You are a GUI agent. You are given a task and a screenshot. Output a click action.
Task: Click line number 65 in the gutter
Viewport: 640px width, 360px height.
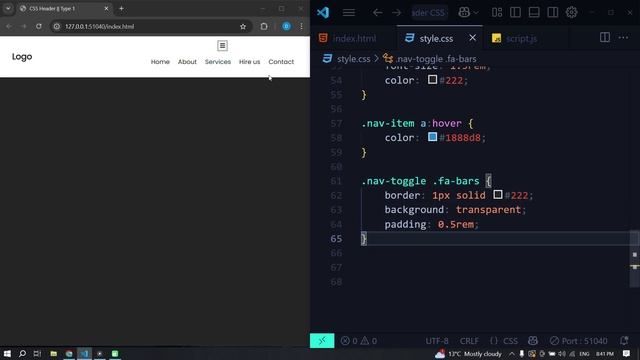(x=336, y=239)
